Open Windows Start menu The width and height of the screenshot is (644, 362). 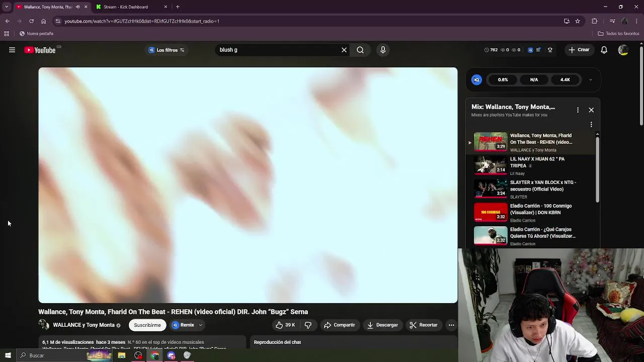pyautogui.click(x=8, y=355)
